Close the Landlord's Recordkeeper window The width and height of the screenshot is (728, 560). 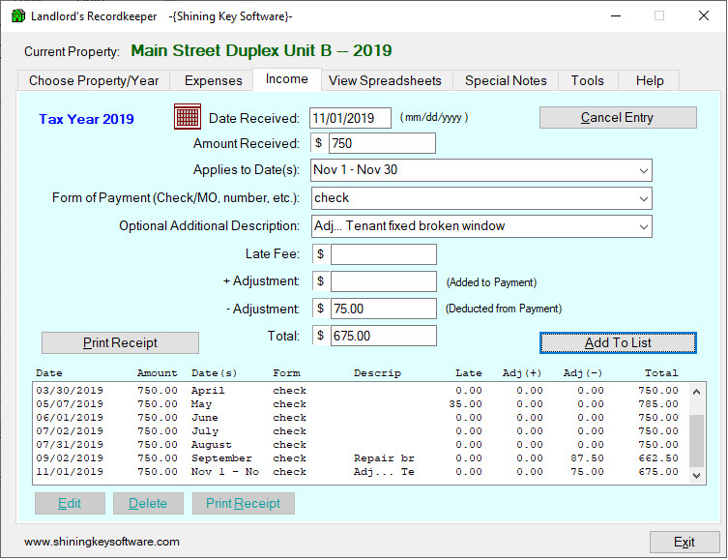tap(704, 15)
